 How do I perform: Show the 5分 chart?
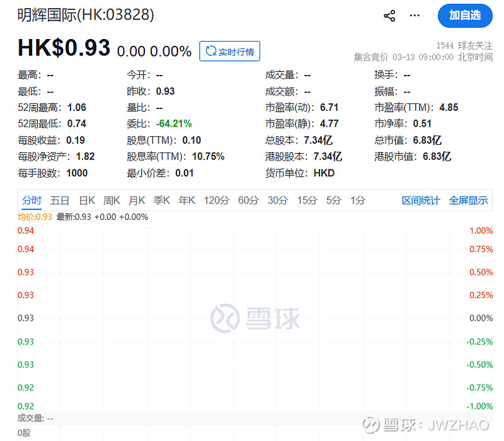point(333,200)
